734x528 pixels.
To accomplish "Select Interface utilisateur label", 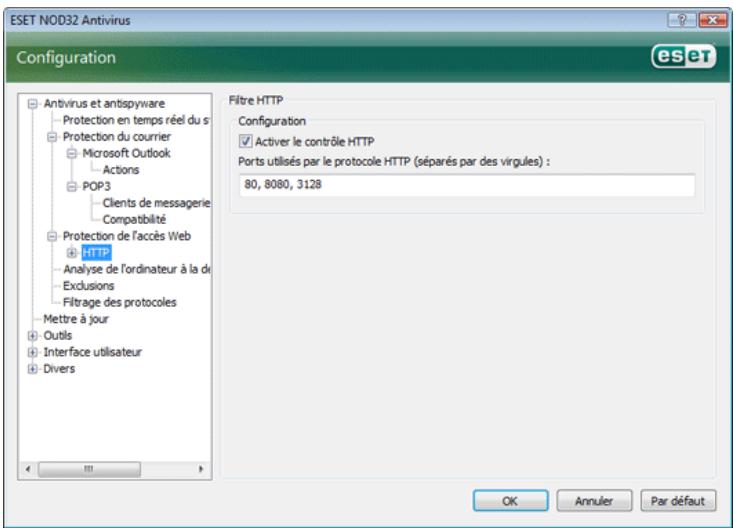I will (x=92, y=352).
